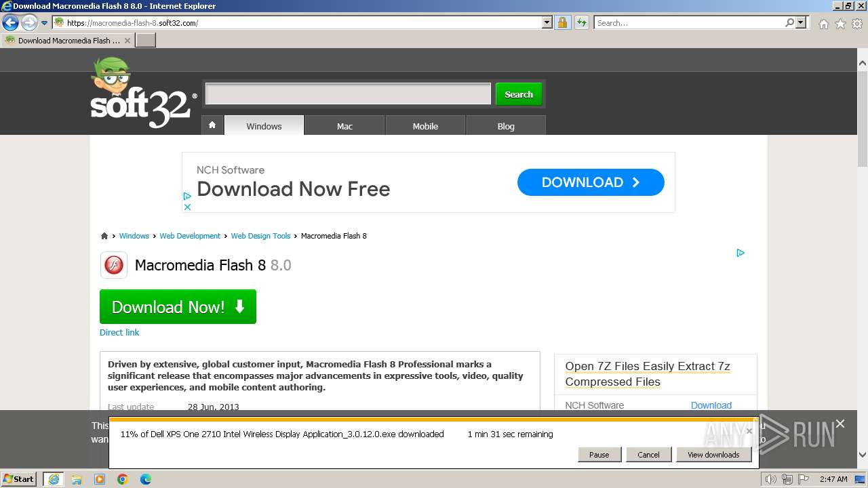Close the download notification bar
868x488 pixels.
pos(749,430)
